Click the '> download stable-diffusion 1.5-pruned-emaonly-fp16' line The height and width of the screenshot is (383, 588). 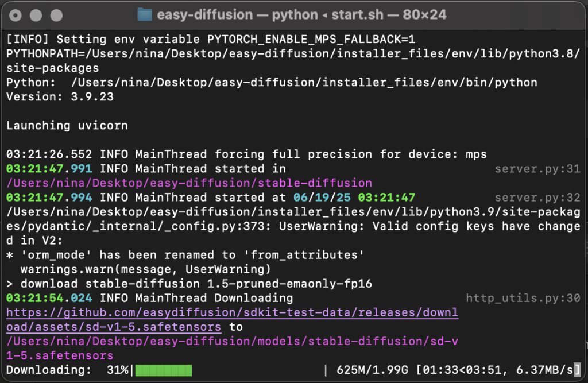click(189, 284)
